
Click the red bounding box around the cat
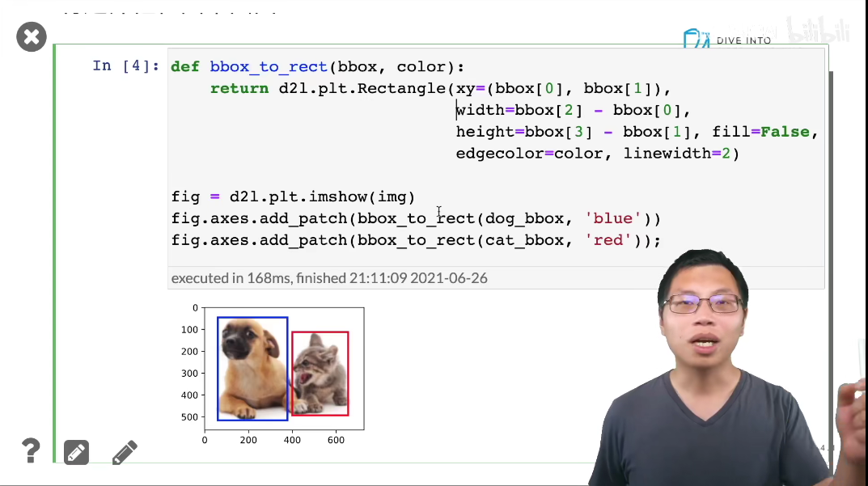[x=320, y=374]
